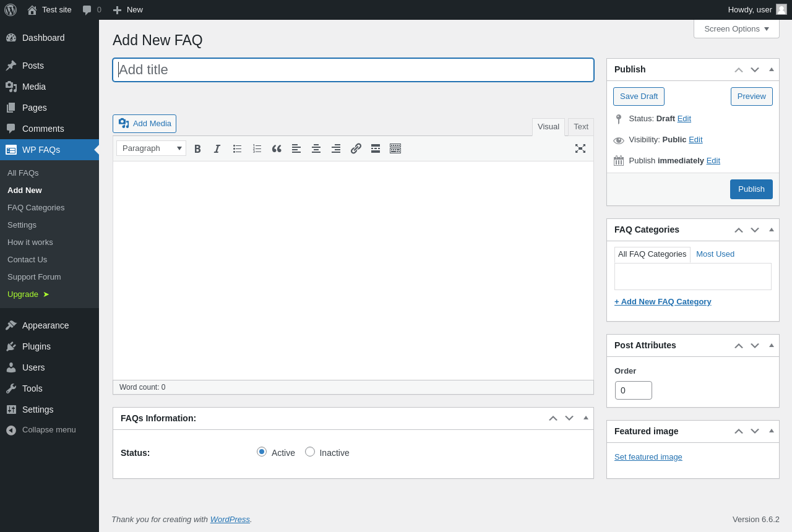Open All FAQs submenu
Image resolution: width=792 pixels, height=532 pixels.
23,173
